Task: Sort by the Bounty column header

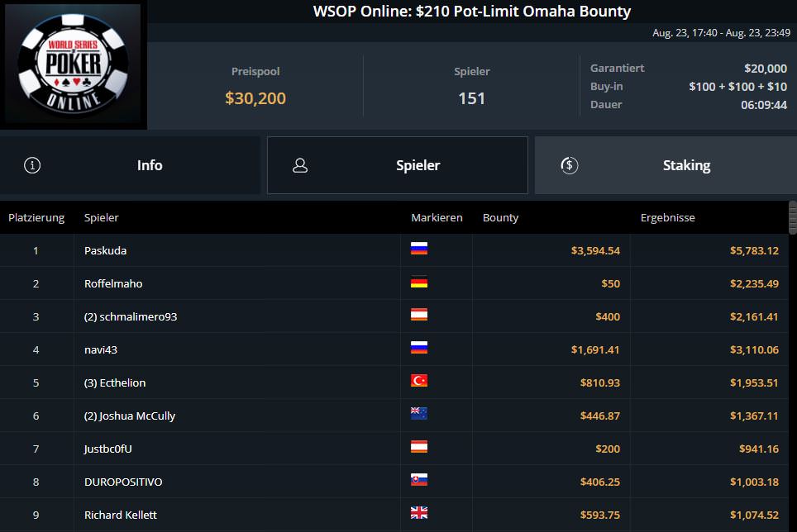Action: click(x=500, y=218)
